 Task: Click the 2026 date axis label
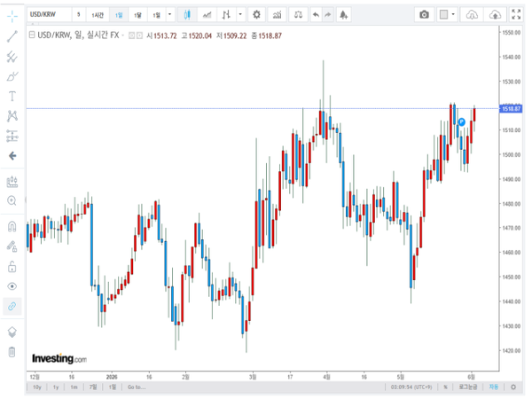point(112,377)
